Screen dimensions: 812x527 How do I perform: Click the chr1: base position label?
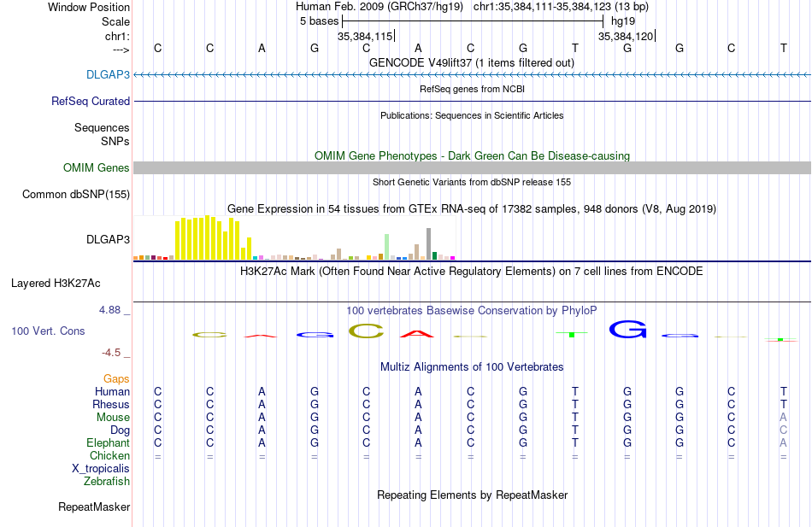tap(117, 36)
